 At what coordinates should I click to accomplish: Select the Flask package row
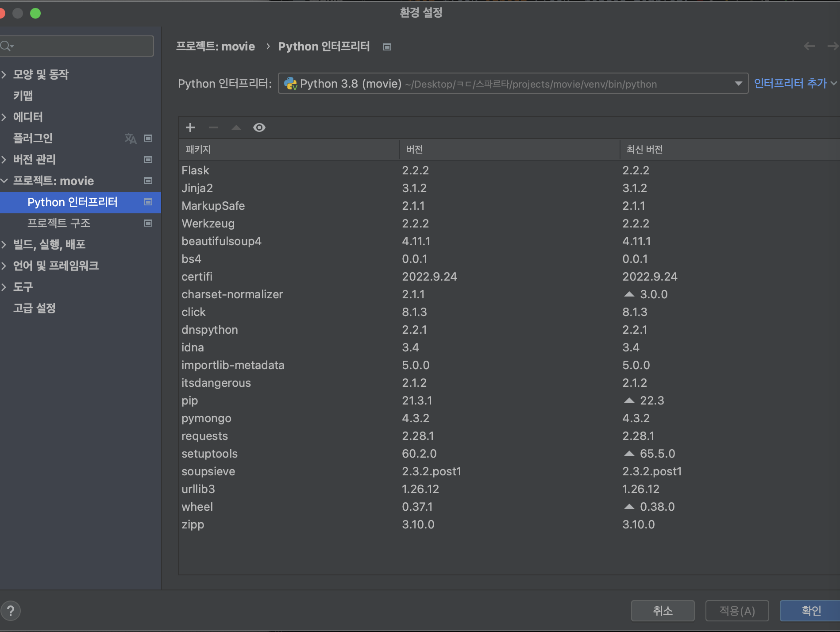[509, 170]
